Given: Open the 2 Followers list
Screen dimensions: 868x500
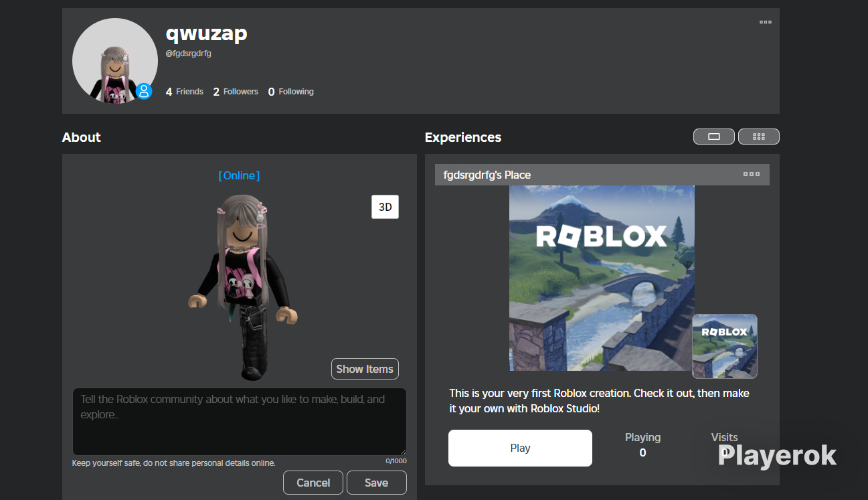Looking at the screenshot, I should tap(236, 92).
